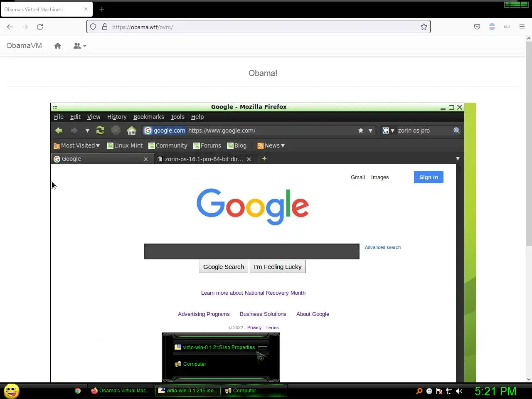Open the list all tabs dropdown arrow
This screenshot has width=532, height=399.
(x=458, y=159)
